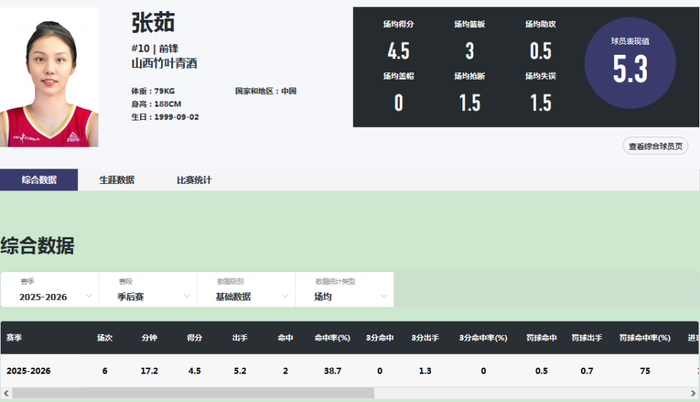Image resolution: width=700 pixels, height=402 pixels.
Task: Switch to the 比赛统计 tab
Action: pyautogui.click(x=194, y=181)
